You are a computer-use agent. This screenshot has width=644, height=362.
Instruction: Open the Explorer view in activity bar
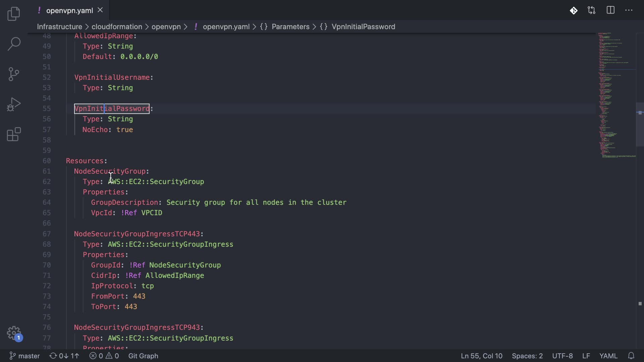14,14
